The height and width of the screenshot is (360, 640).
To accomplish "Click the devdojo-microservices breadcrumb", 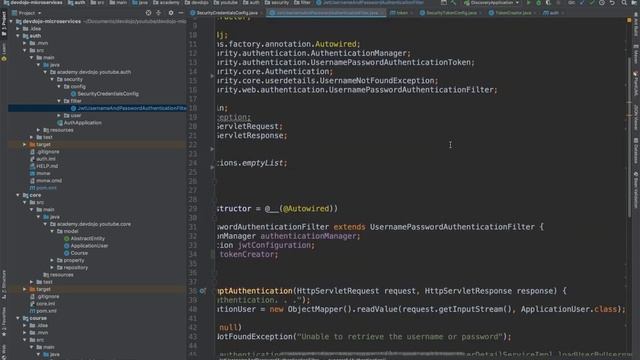I will 33,3.
